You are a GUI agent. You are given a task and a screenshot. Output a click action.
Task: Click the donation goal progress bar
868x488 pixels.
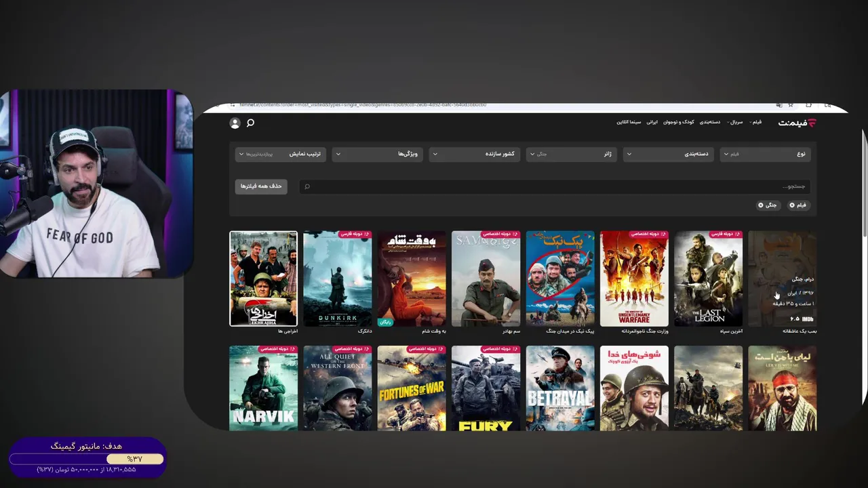[x=86, y=459]
